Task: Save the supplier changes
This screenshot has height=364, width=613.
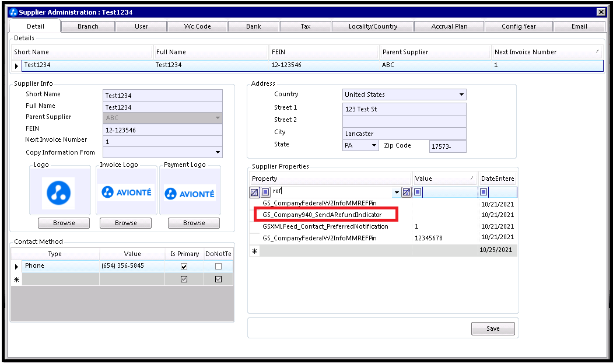Action: tap(493, 329)
